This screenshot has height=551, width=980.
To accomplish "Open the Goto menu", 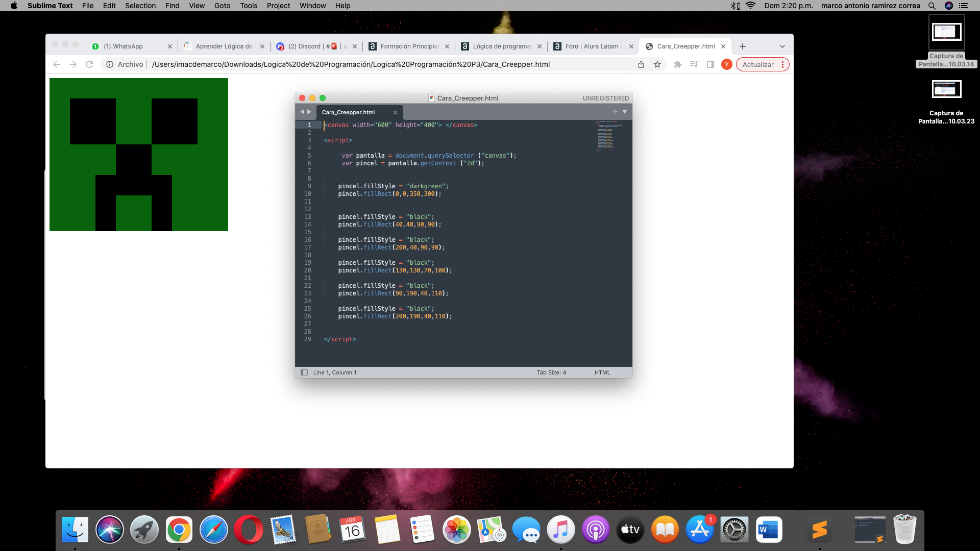I will coord(222,6).
